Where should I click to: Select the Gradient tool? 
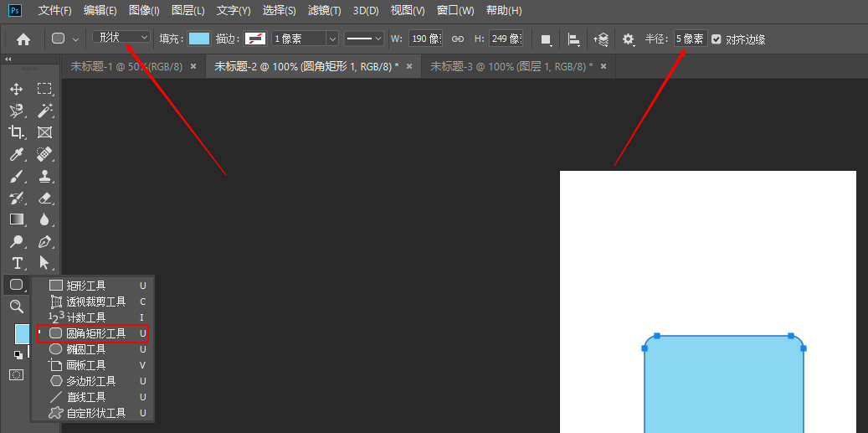17,219
